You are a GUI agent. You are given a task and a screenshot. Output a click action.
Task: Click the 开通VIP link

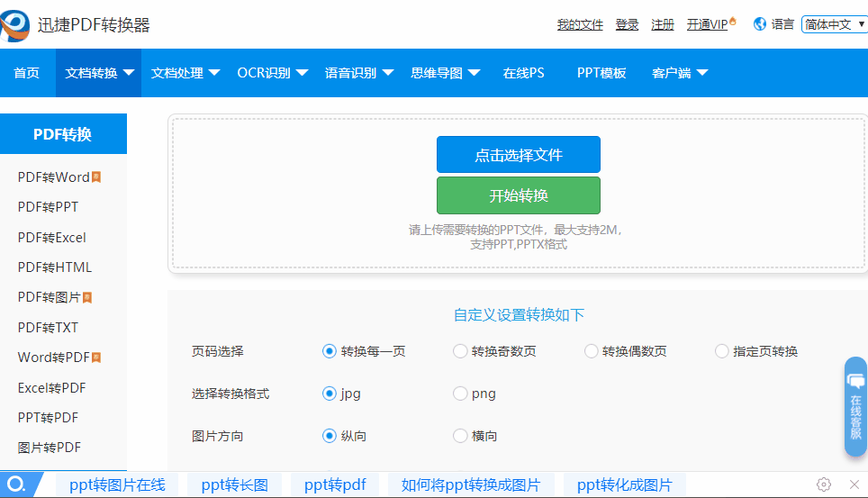coord(707,24)
